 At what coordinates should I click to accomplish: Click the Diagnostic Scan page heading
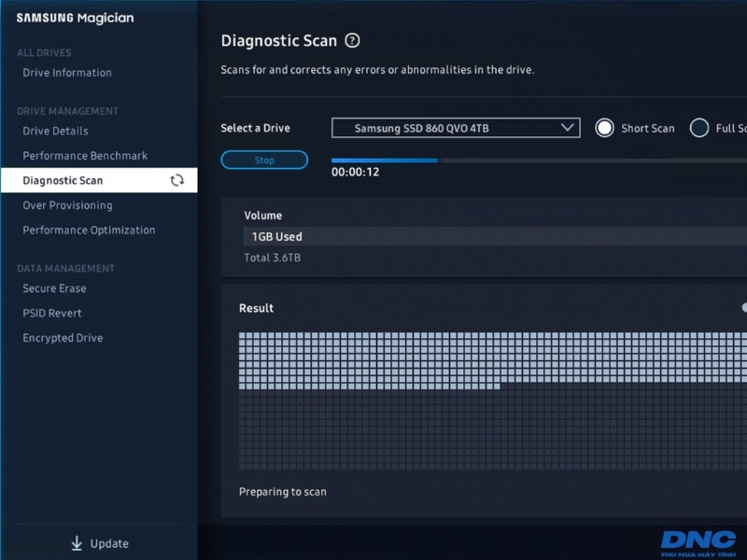(x=279, y=41)
